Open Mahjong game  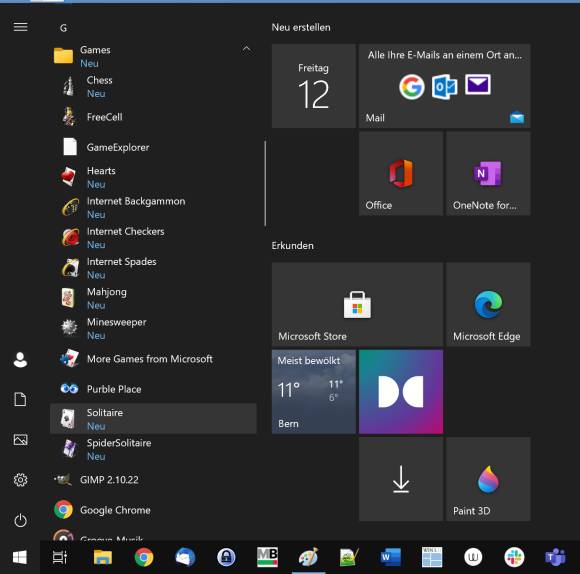click(x=153, y=298)
